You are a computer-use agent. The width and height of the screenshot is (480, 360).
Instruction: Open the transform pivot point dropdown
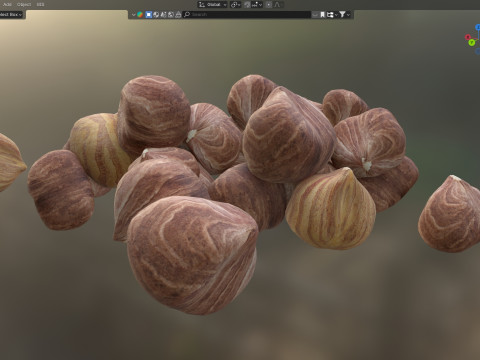click(235, 5)
